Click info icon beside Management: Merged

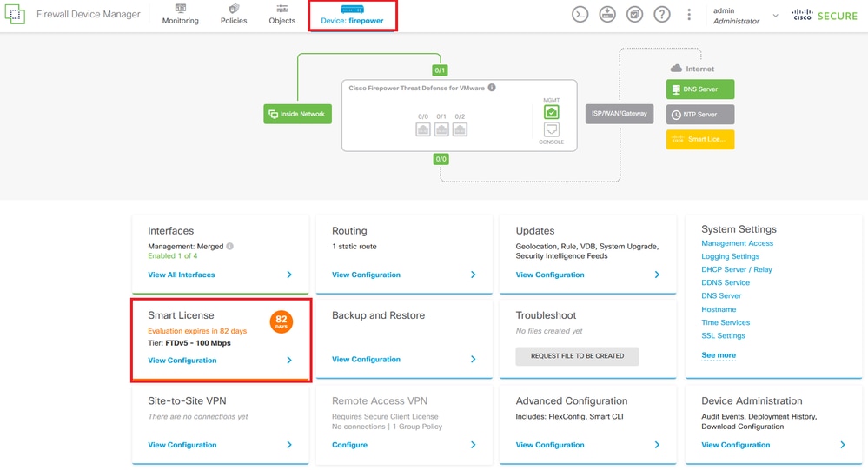pos(229,247)
